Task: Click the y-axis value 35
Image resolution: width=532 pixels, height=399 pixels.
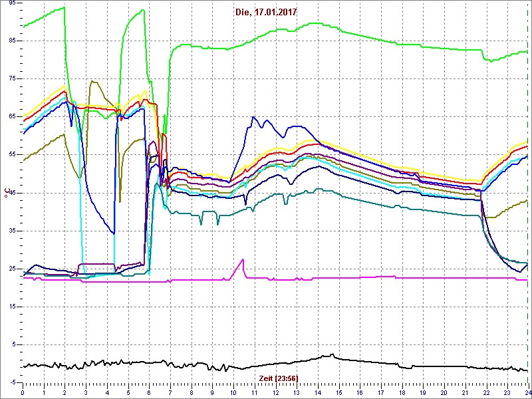Action: pyautogui.click(x=11, y=231)
